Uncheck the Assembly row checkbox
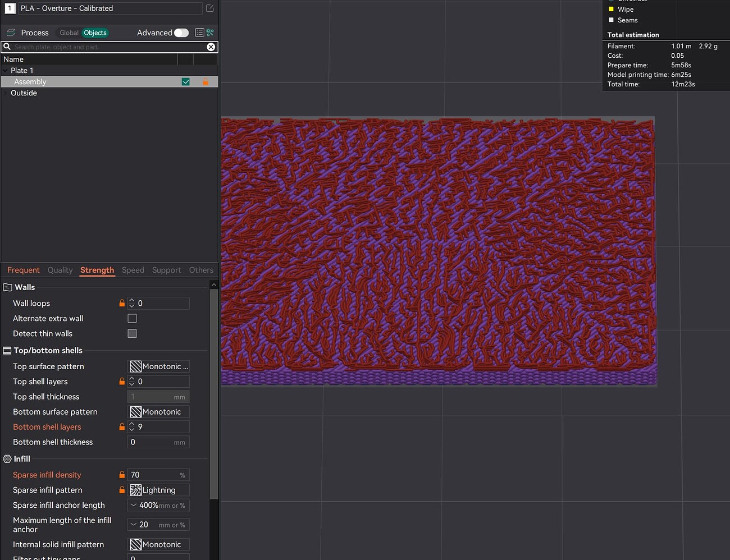This screenshot has width=730, height=560. (186, 82)
